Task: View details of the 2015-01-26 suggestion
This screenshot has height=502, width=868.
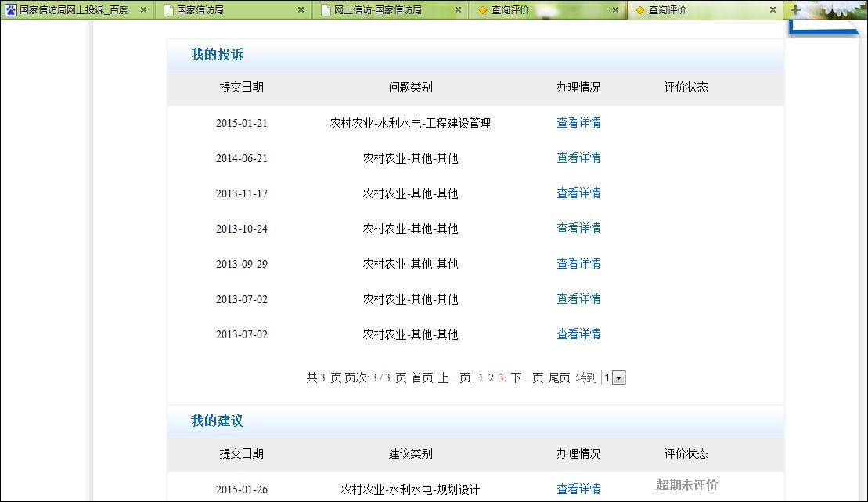Action: 578,489
